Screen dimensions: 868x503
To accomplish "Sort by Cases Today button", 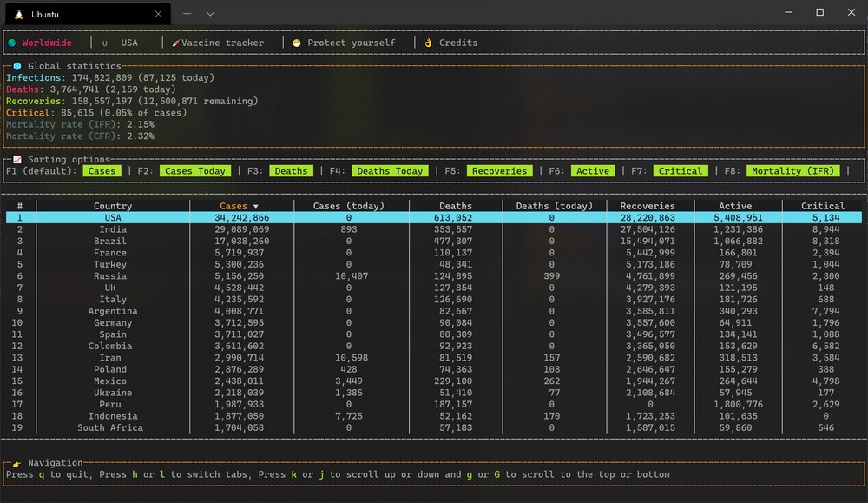I will [x=194, y=171].
